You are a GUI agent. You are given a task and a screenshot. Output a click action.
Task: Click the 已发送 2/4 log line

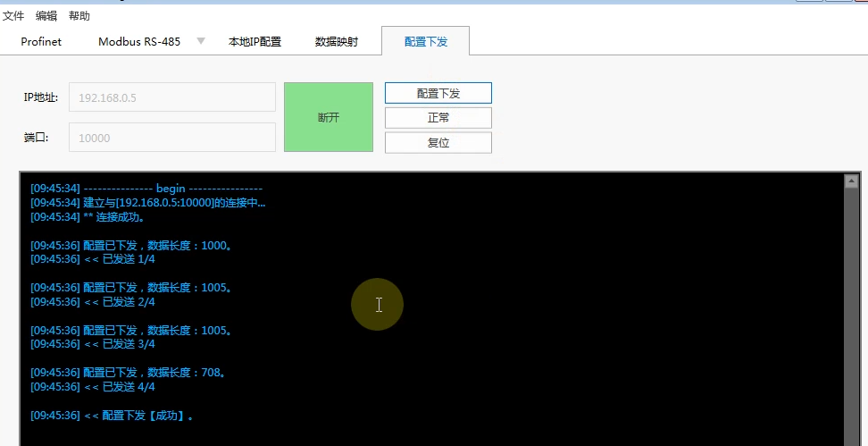coord(93,302)
